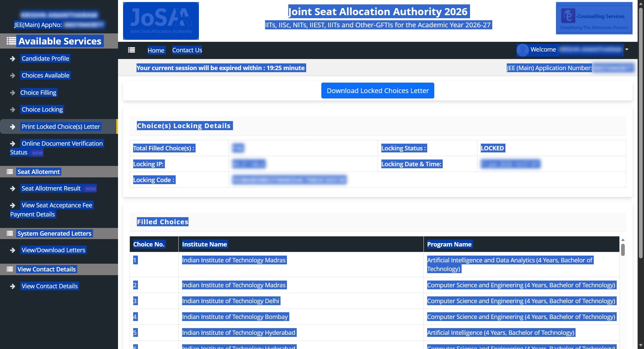The width and height of the screenshot is (644, 349).
Task: Open the Choices Available page
Action: [46, 75]
